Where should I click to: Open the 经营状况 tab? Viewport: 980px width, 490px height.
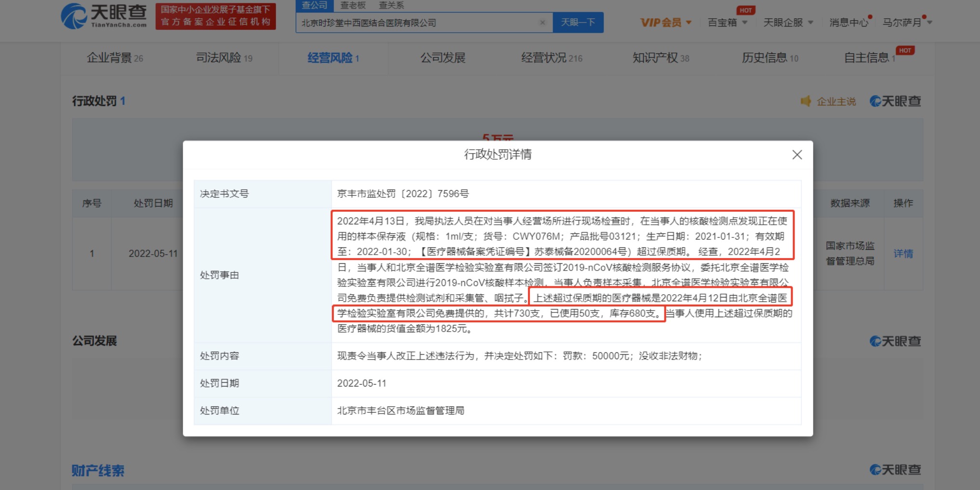[x=552, y=58]
